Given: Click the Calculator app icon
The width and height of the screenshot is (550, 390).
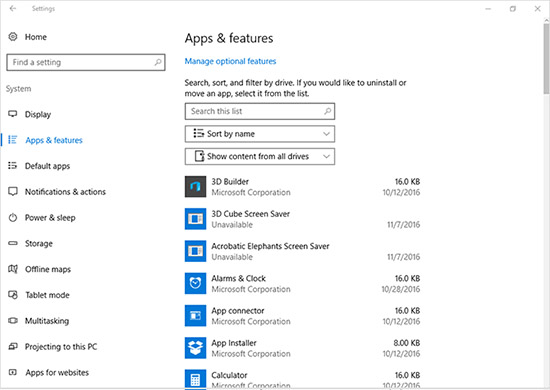Looking at the screenshot, I should [x=195, y=379].
